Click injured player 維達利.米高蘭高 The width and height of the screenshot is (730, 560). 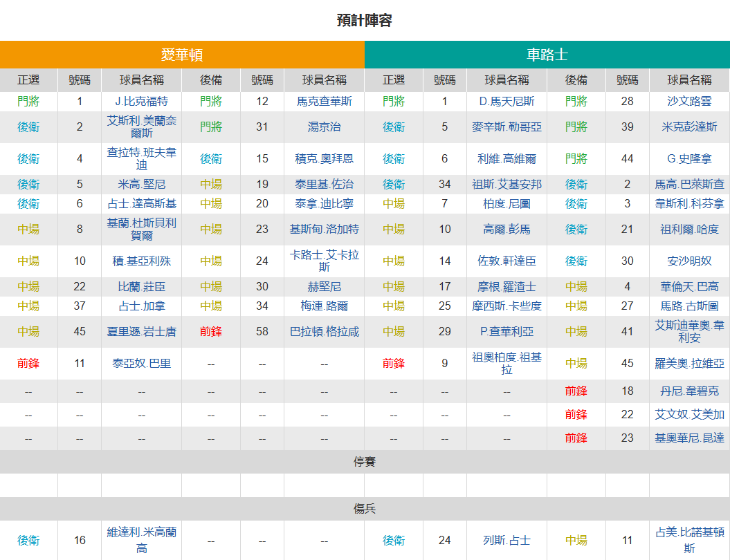(x=142, y=541)
